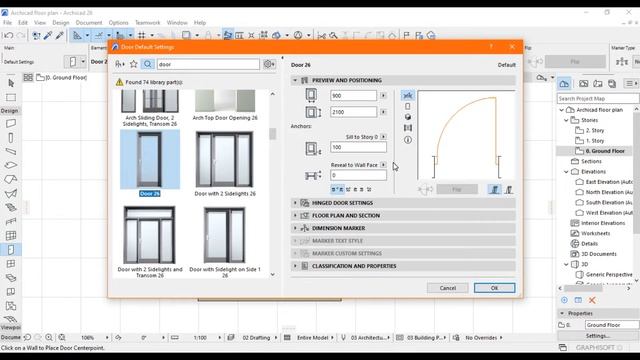This screenshot has width=640, height=360.
Task: Expand the Dimension Marker panel
Action: point(295,228)
